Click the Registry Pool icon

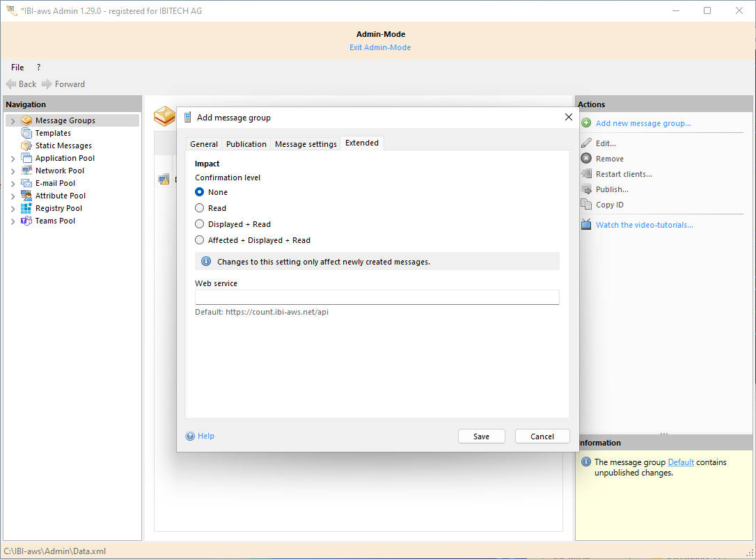(26, 208)
